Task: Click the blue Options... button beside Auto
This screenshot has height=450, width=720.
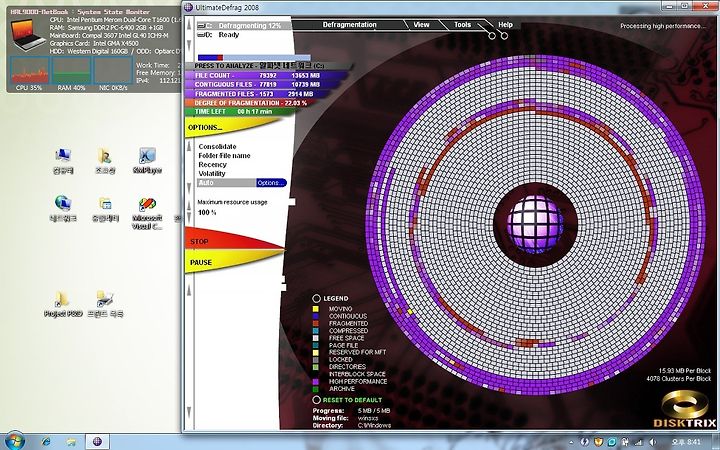Action: click(x=271, y=183)
